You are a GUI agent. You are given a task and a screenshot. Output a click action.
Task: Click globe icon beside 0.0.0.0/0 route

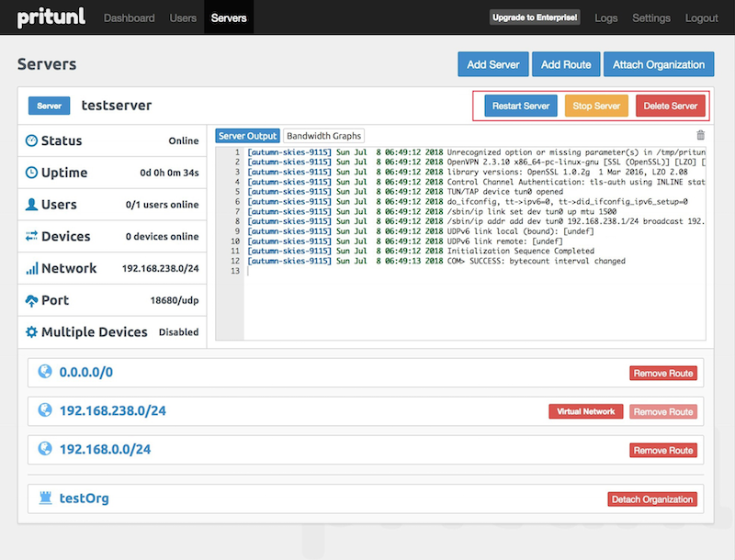45,372
